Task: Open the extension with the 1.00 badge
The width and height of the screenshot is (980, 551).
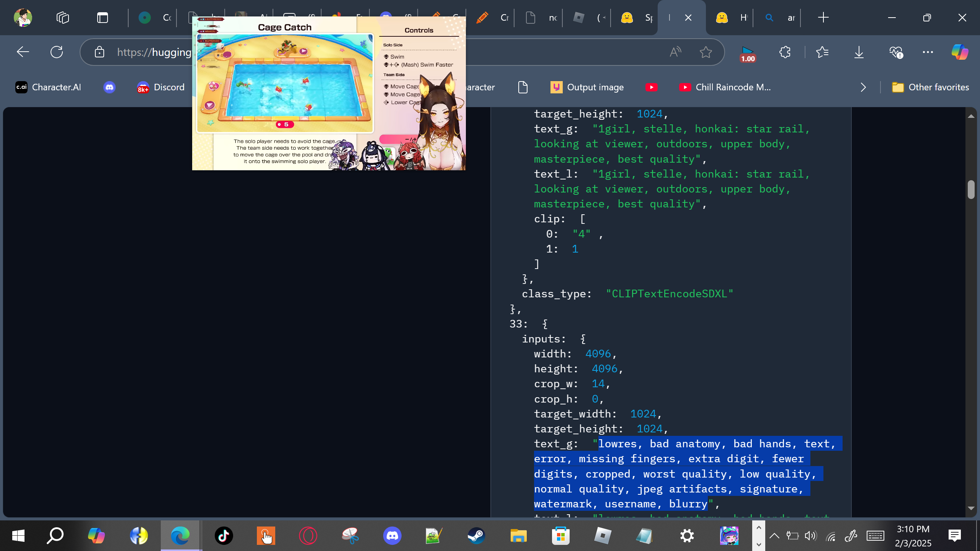Action: (748, 54)
